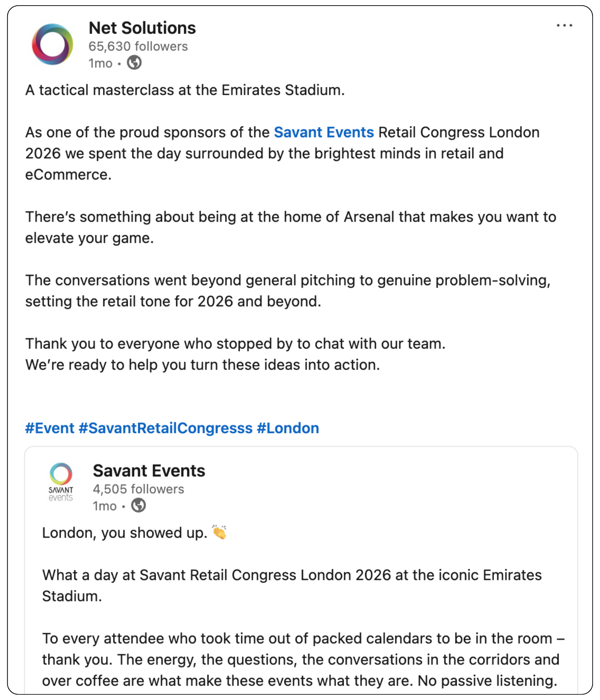Click the globe icon in Savant Events repost

pos(138,505)
